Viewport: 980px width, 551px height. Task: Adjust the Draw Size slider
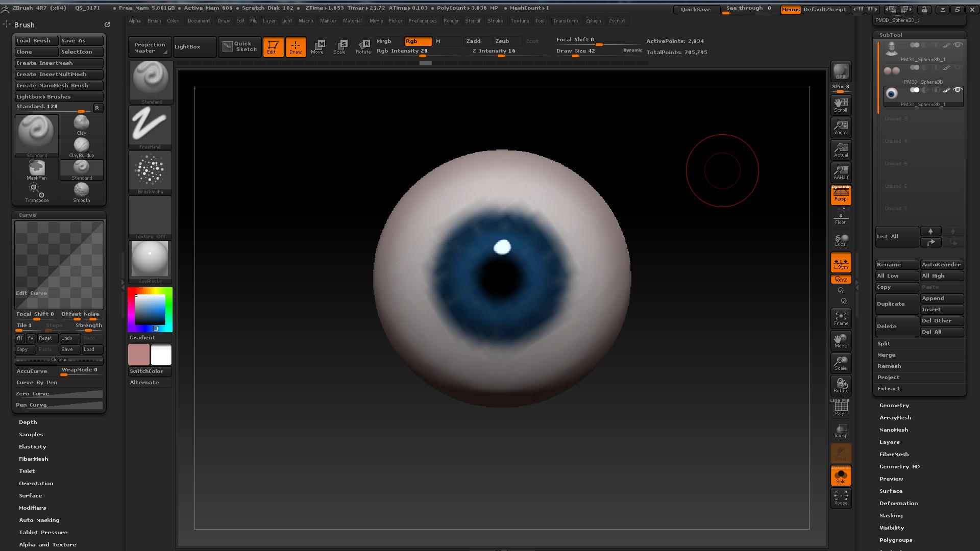click(599, 52)
